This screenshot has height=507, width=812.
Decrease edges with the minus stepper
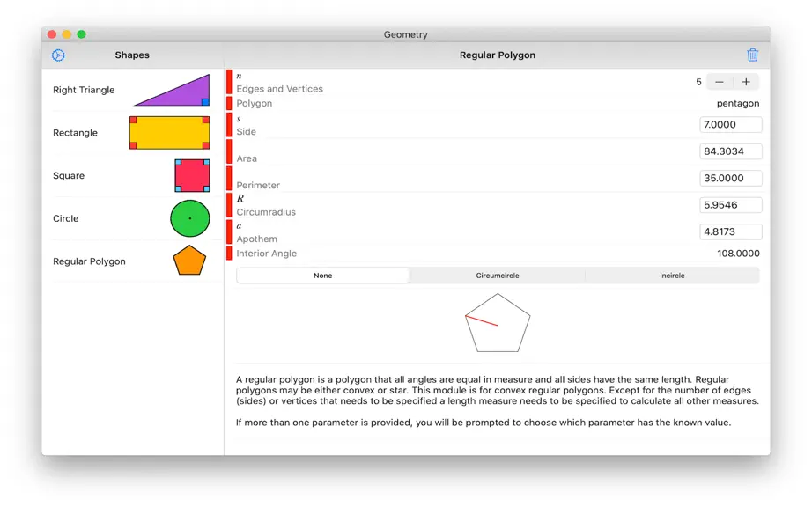(720, 82)
